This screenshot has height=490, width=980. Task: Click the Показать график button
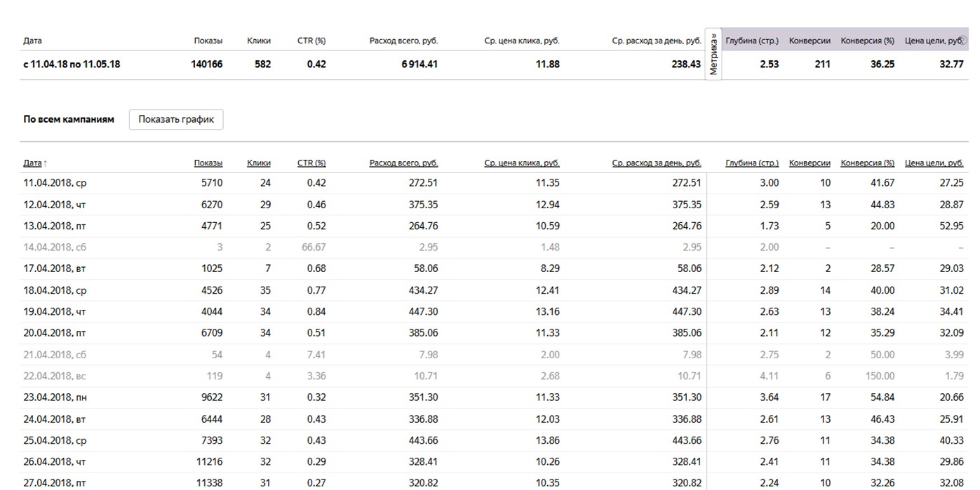click(x=176, y=119)
